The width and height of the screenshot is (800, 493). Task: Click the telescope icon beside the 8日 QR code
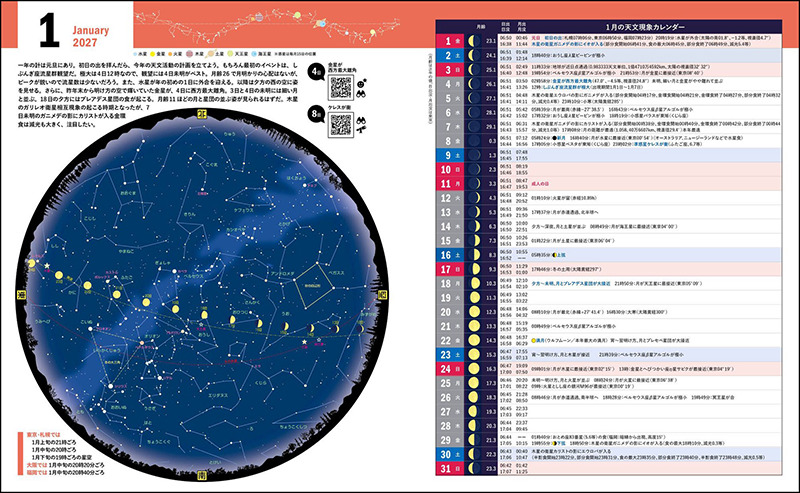tap(361, 131)
